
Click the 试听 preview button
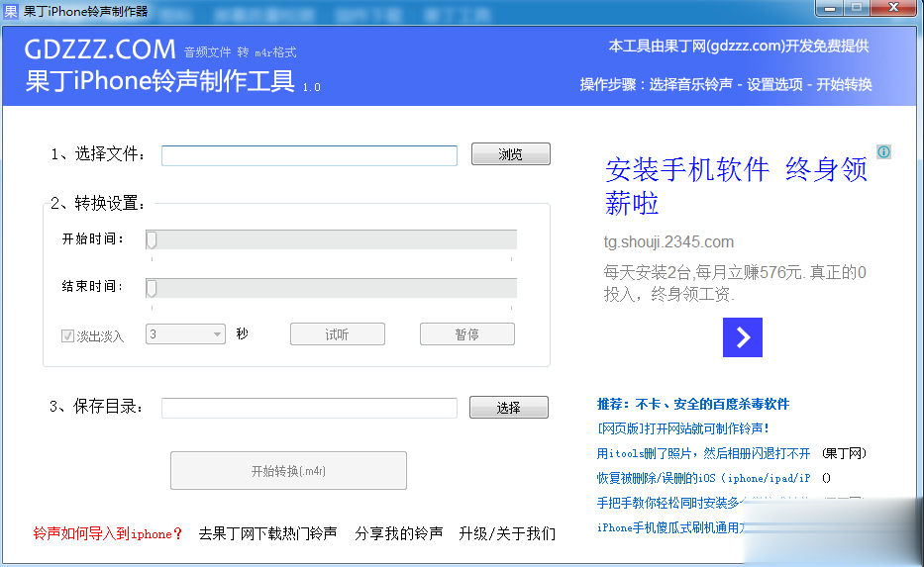(337, 334)
